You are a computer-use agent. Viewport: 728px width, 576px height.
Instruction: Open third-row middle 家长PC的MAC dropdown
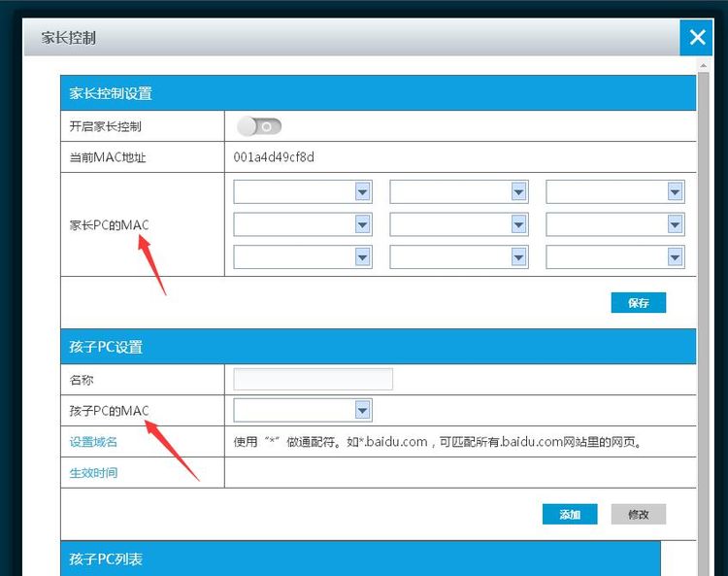[459, 256]
